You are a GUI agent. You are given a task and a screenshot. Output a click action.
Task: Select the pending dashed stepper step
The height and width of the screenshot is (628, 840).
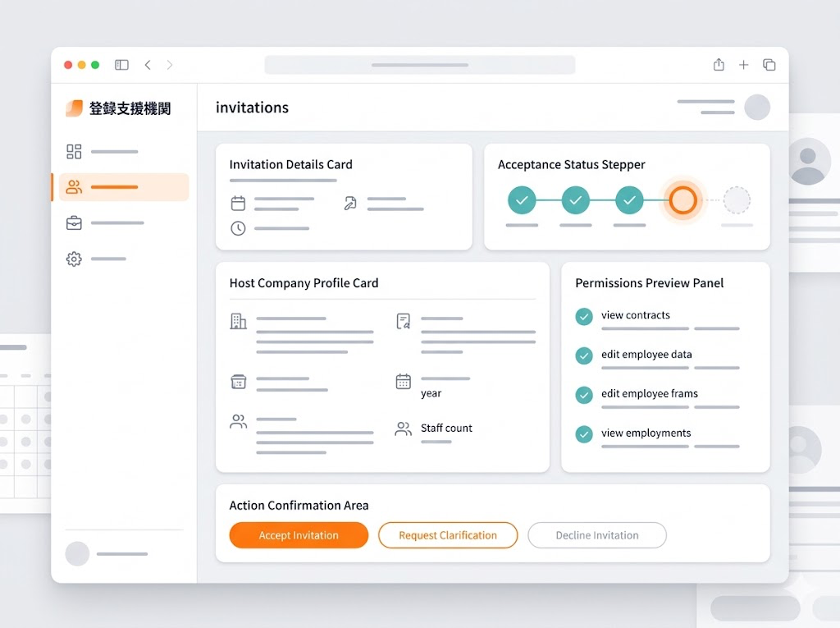(x=737, y=200)
